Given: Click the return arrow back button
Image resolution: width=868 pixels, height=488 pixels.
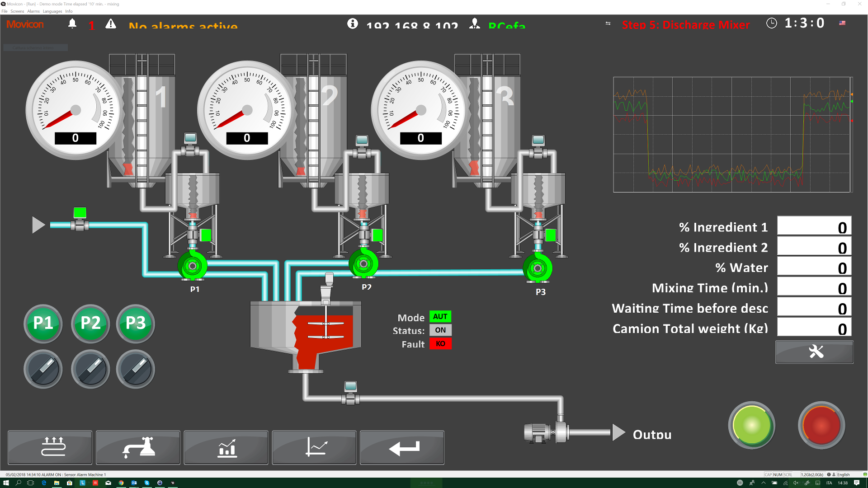Looking at the screenshot, I should coord(402,447).
